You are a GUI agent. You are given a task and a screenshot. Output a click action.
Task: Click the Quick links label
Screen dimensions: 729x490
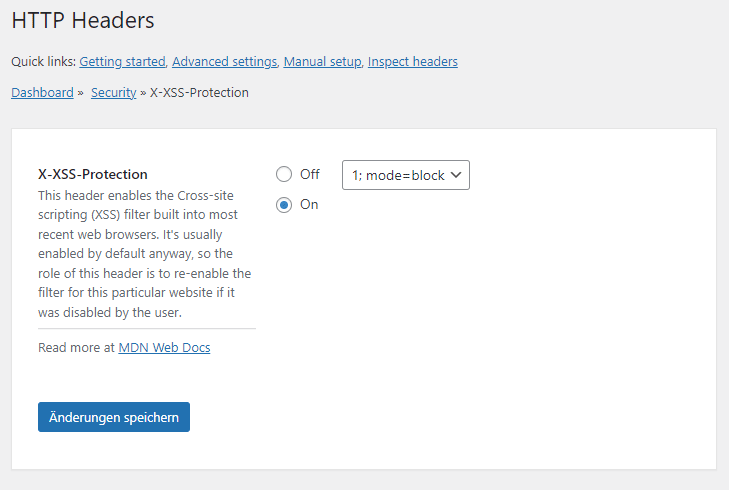[x=43, y=62]
